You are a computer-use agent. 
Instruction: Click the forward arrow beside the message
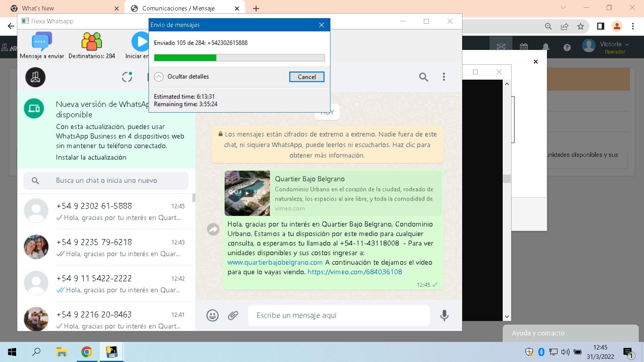[213, 229]
